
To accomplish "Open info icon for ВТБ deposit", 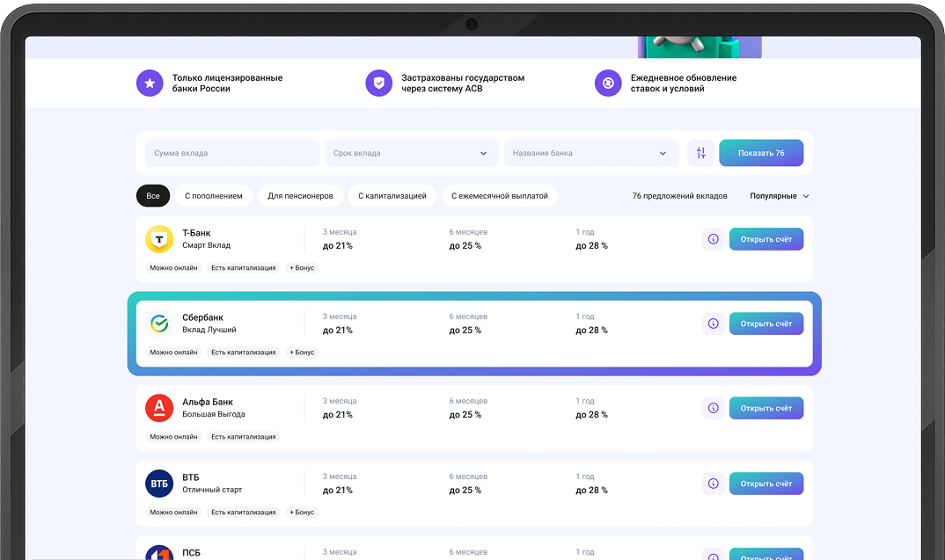I will pyautogui.click(x=713, y=484).
